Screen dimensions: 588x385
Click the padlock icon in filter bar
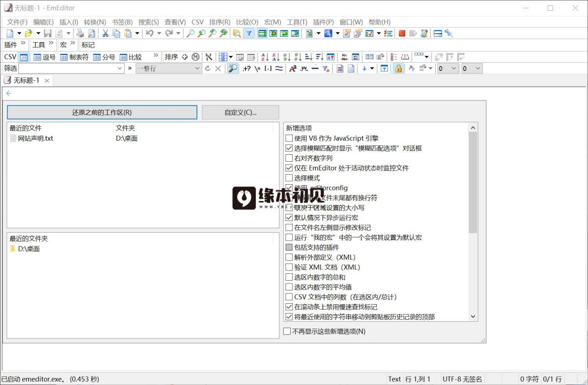pos(398,69)
